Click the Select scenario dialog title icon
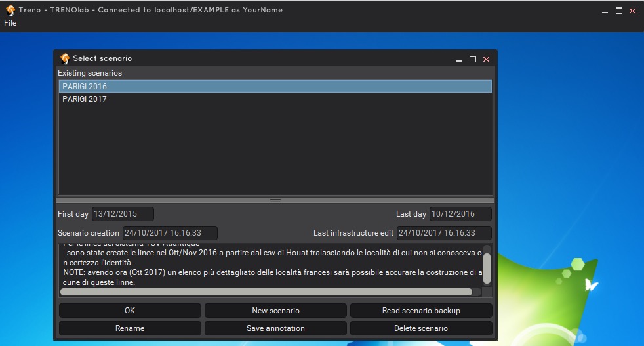The image size is (644, 346). point(64,58)
